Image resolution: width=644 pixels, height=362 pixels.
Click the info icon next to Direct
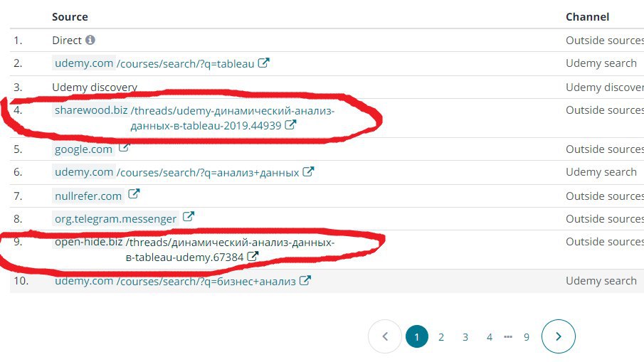[90, 40]
